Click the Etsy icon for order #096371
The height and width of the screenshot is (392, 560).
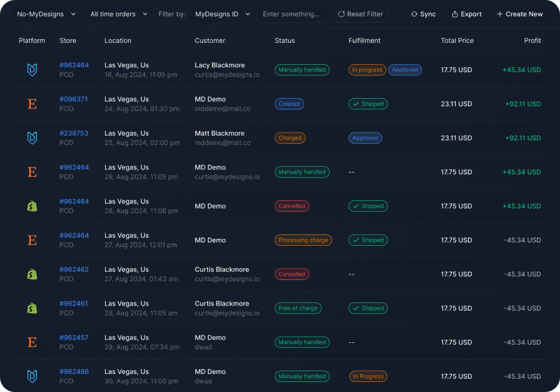pos(32,104)
